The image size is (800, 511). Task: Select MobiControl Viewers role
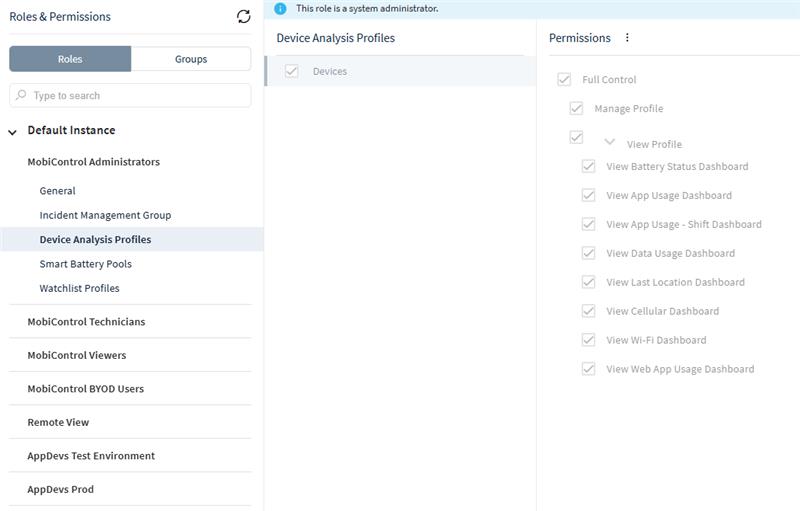click(77, 355)
